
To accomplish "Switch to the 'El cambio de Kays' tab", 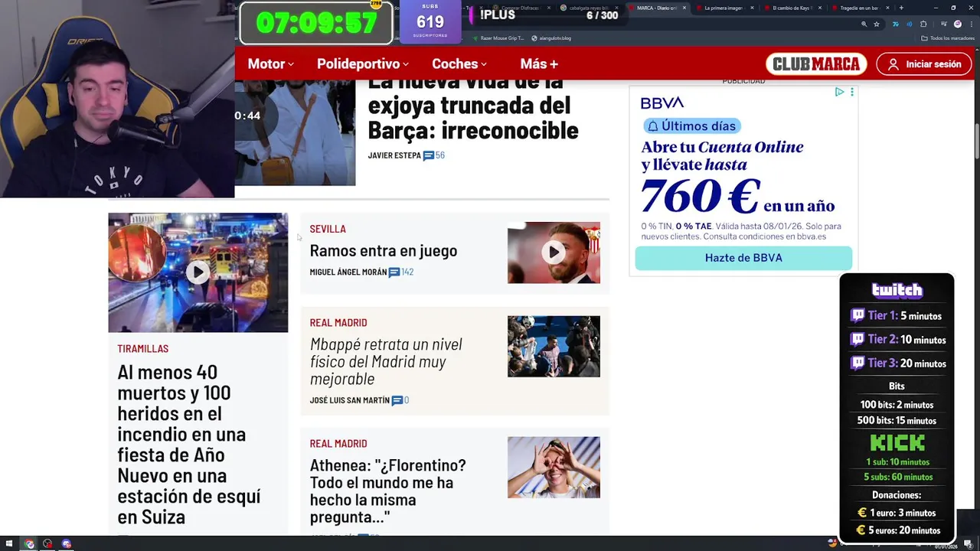I will click(x=794, y=8).
